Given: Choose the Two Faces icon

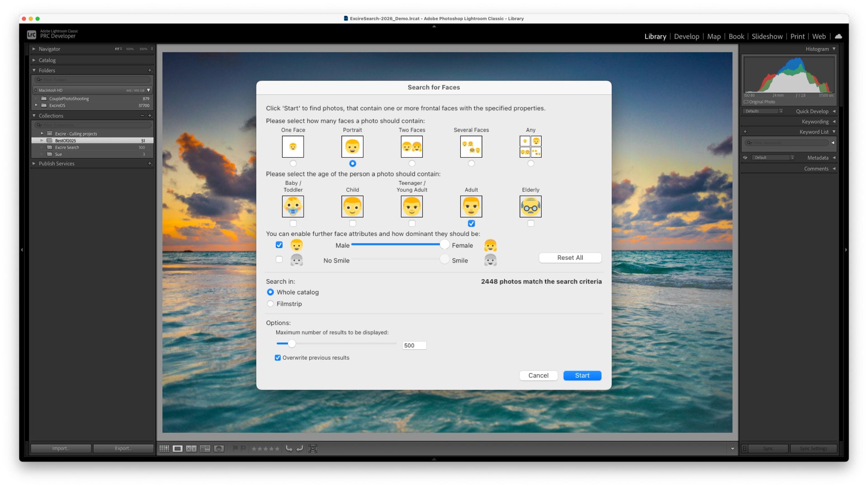Looking at the screenshot, I should coord(411,147).
